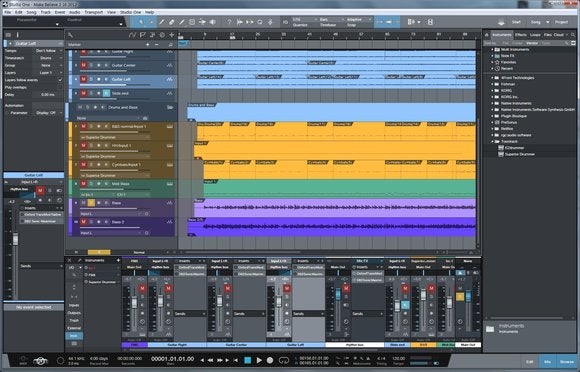This screenshot has width=580, height=372.
Task: Select the Arrow tool in toolbar
Action: coord(141,22)
